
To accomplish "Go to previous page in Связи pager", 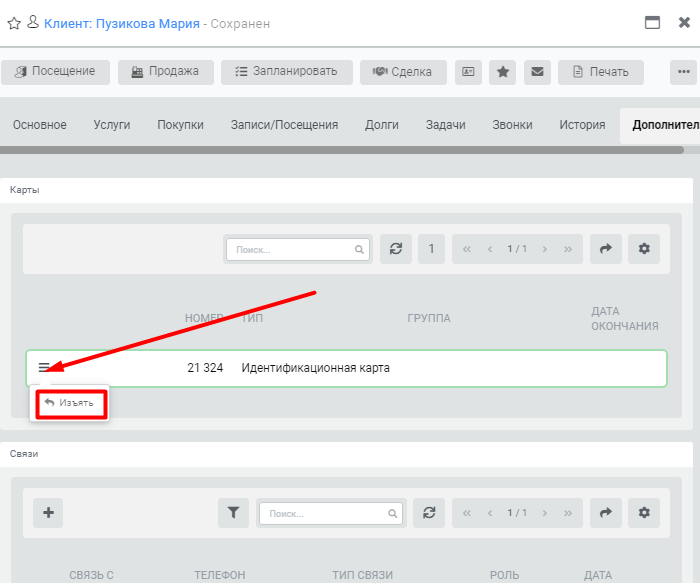I will pyautogui.click(x=490, y=513).
